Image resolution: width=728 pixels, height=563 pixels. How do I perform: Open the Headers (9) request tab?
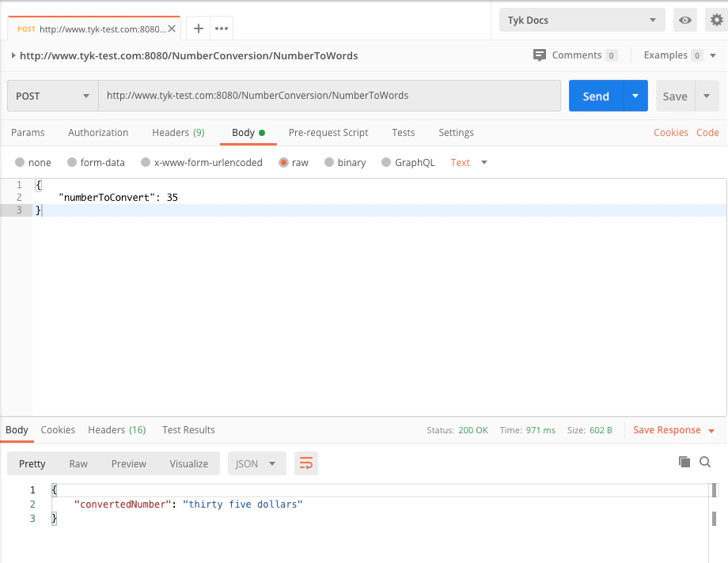(178, 132)
